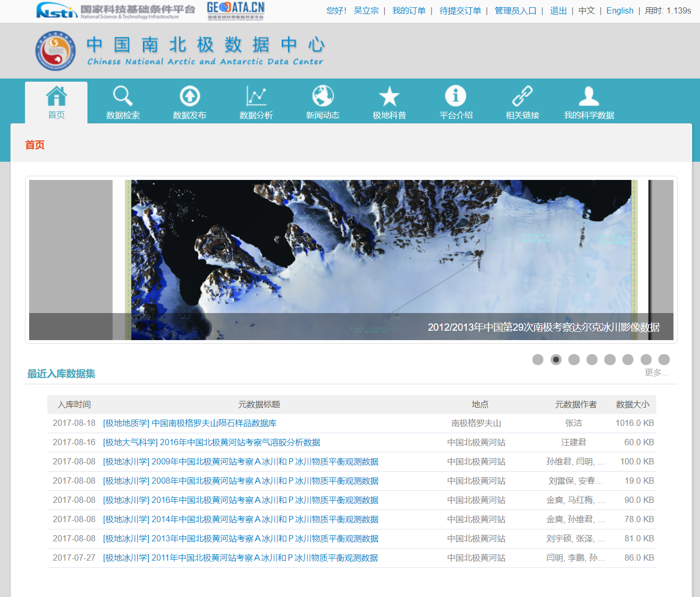This screenshot has width=700, height=597.
Task: Select the sixth carousel dot
Action: [628, 359]
